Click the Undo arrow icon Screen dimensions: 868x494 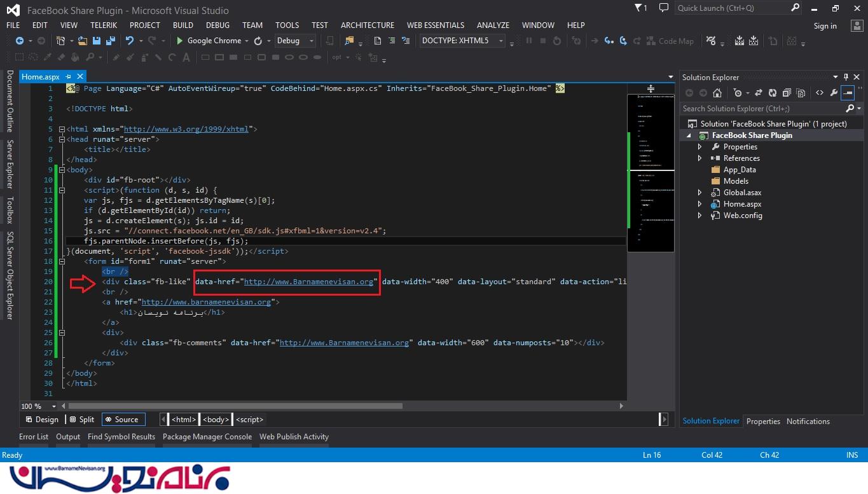click(x=130, y=41)
